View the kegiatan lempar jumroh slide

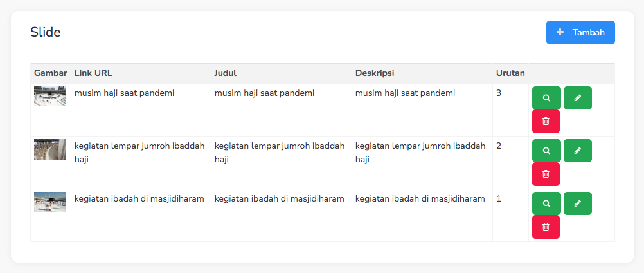click(546, 151)
